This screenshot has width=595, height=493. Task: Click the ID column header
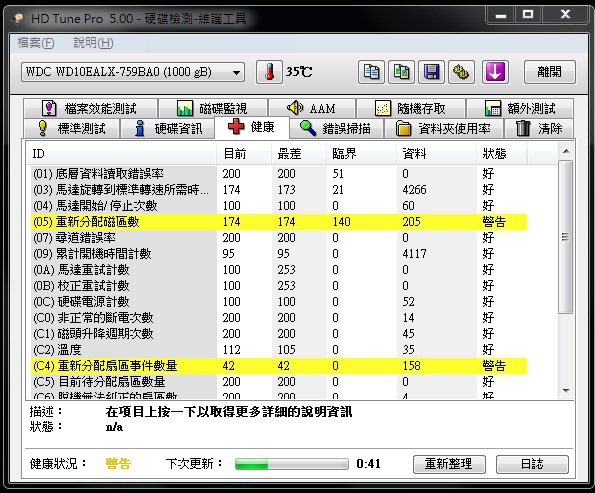pyautogui.click(x=121, y=153)
